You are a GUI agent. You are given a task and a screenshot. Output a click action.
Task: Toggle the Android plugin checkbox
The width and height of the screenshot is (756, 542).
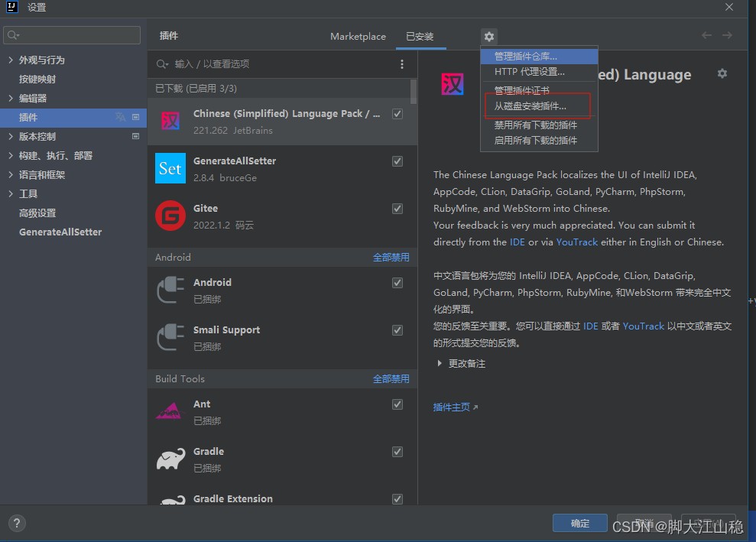(x=397, y=283)
